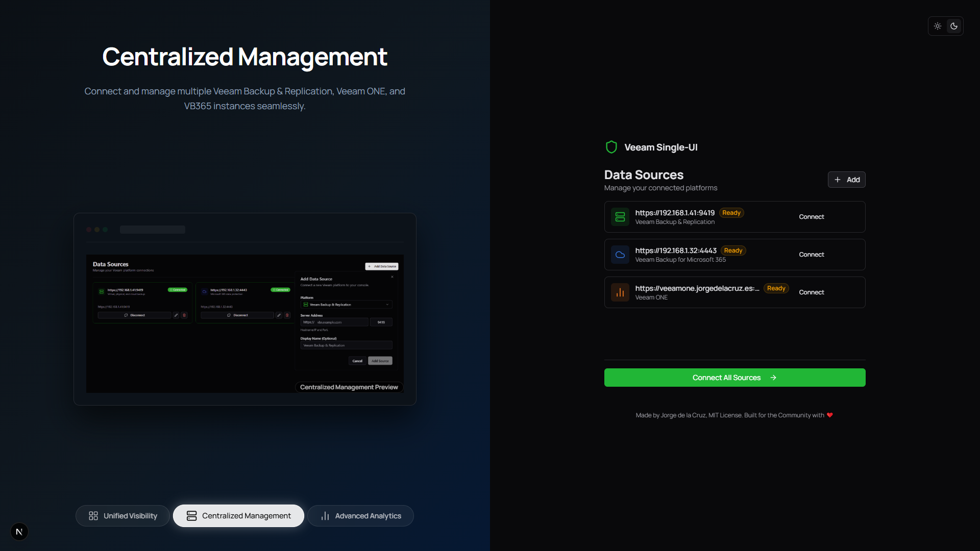This screenshot has height=551, width=980.
Task: Click the N logo in the bottom-left corner
Action: tap(19, 532)
